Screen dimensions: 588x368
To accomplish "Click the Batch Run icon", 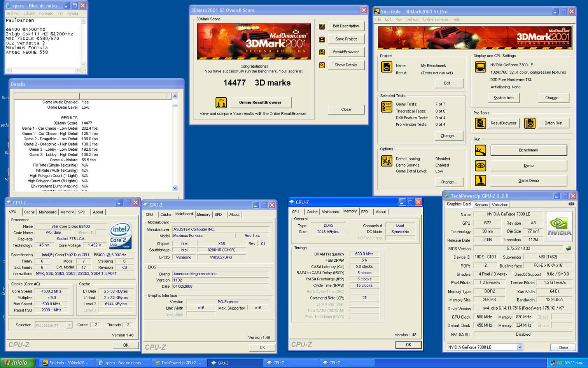I will [530, 123].
